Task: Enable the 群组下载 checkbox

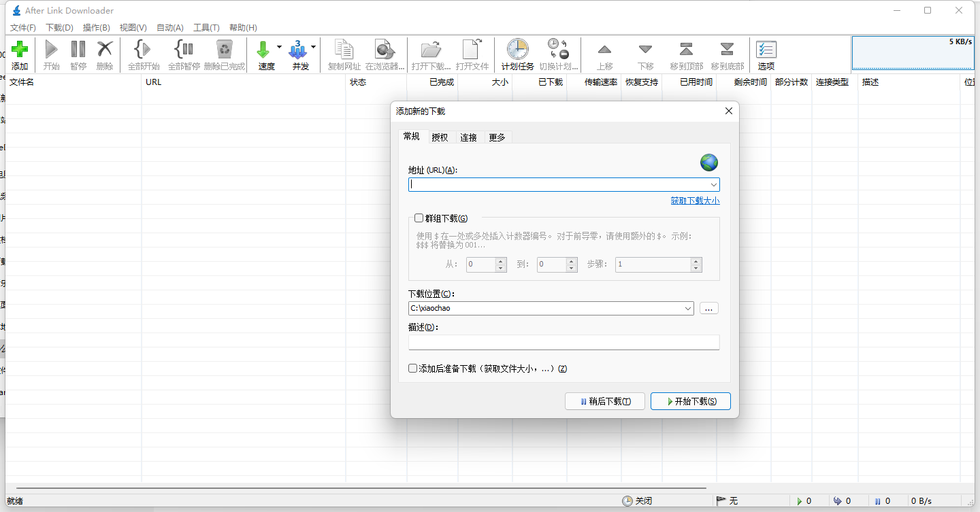Action: coord(419,218)
